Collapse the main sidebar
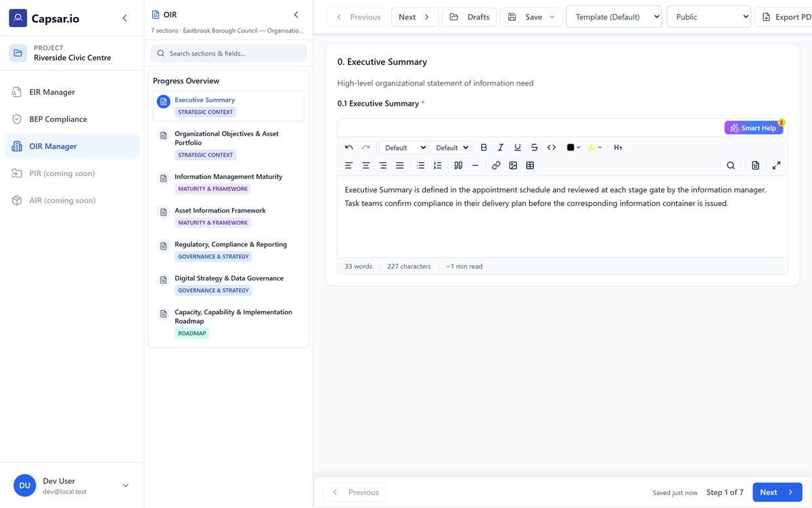The height and width of the screenshot is (508, 812). [x=125, y=18]
